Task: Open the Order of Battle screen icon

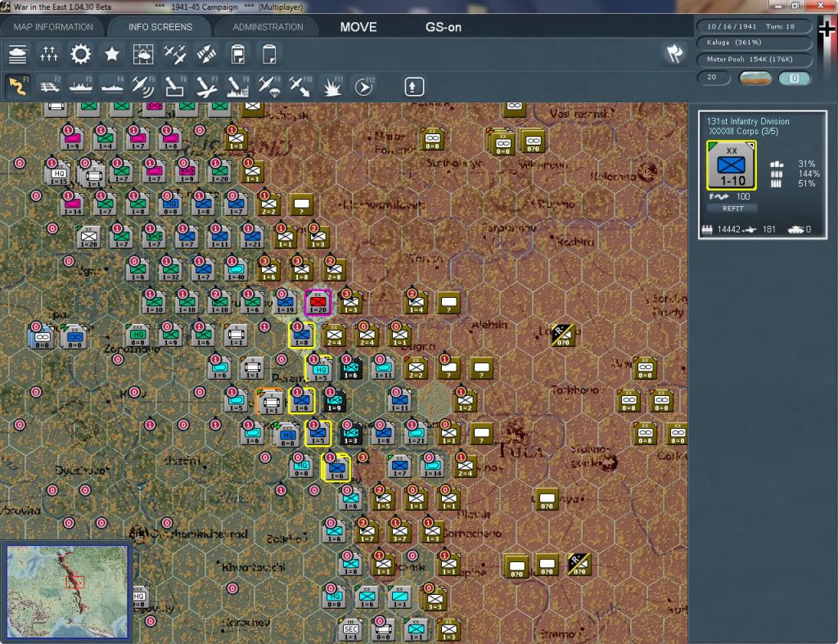Action: (x=18, y=54)
